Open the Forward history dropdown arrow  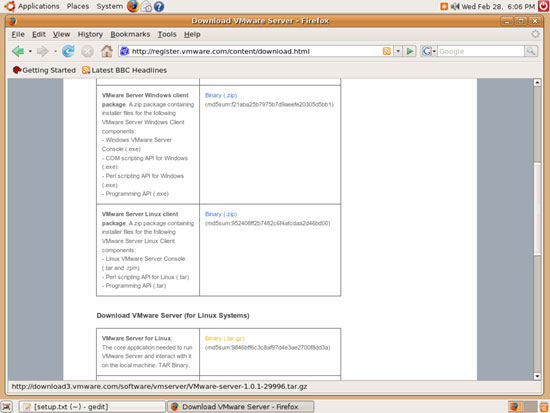tap(55, 52)
